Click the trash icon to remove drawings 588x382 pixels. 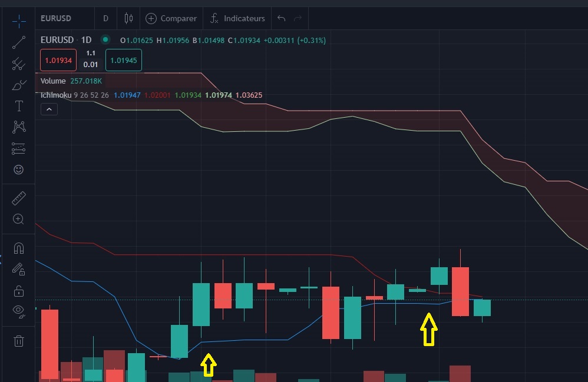click(18, 341)
